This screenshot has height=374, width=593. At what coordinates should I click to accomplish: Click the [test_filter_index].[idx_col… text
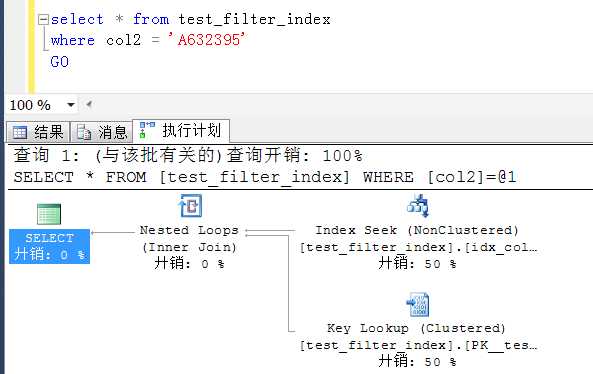(x=418, y=247)
